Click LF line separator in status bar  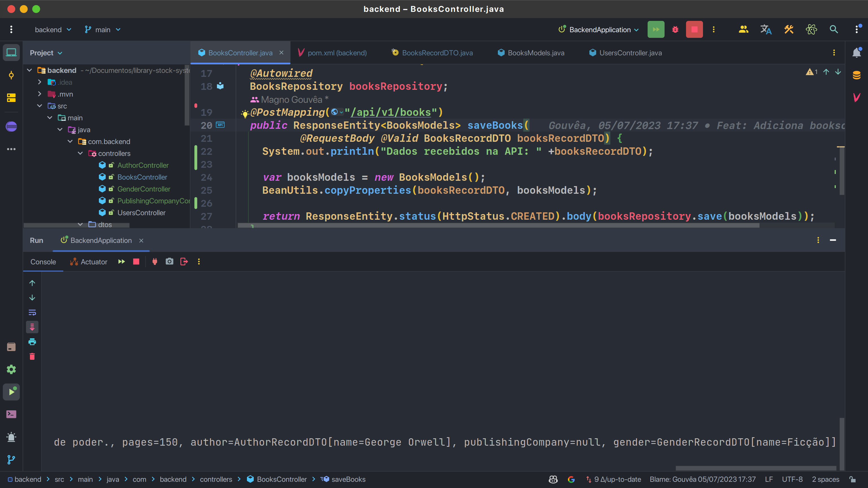tap(769, 479)
